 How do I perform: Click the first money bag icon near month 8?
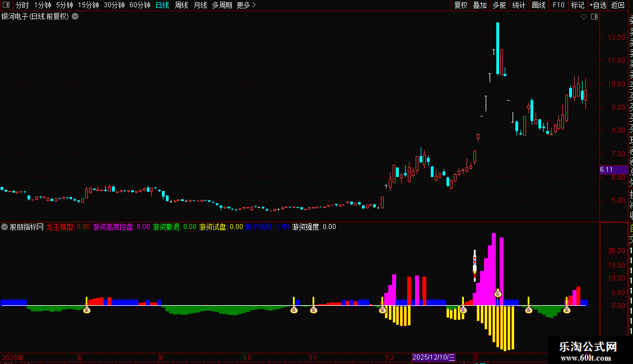point(87,310)
